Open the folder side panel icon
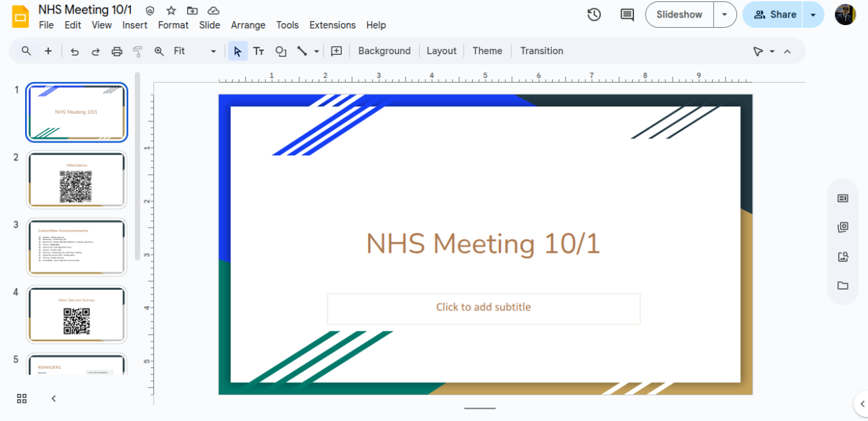Image resolution: width=868 pixels, height=421 pixels. pos(843,285)
